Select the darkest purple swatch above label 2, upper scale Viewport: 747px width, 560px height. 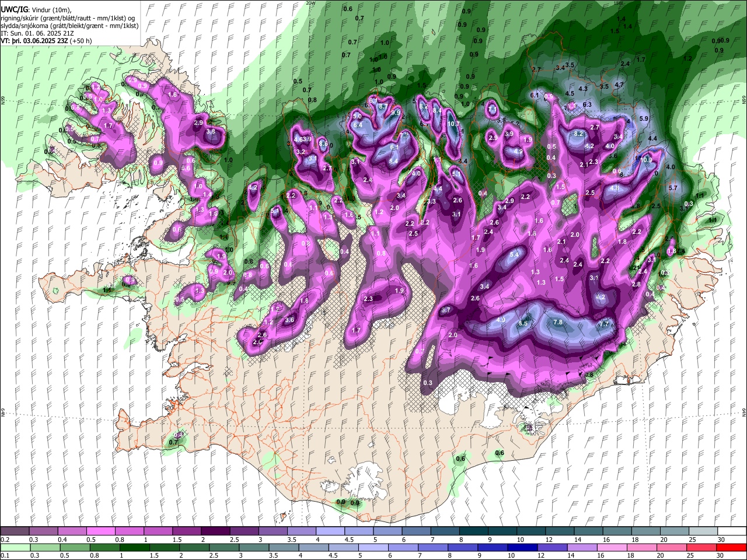pyautogui.click(x=215, y=531)
